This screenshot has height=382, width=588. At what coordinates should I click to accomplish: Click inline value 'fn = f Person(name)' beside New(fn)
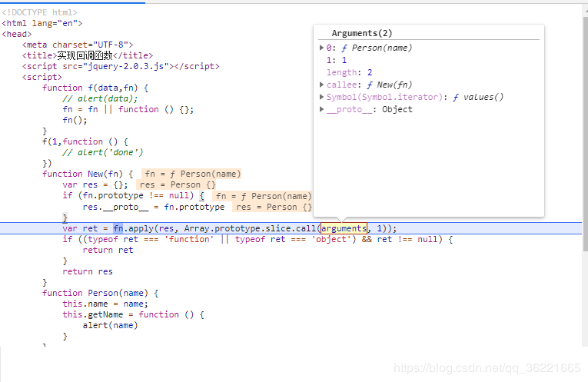click(192, 174)
